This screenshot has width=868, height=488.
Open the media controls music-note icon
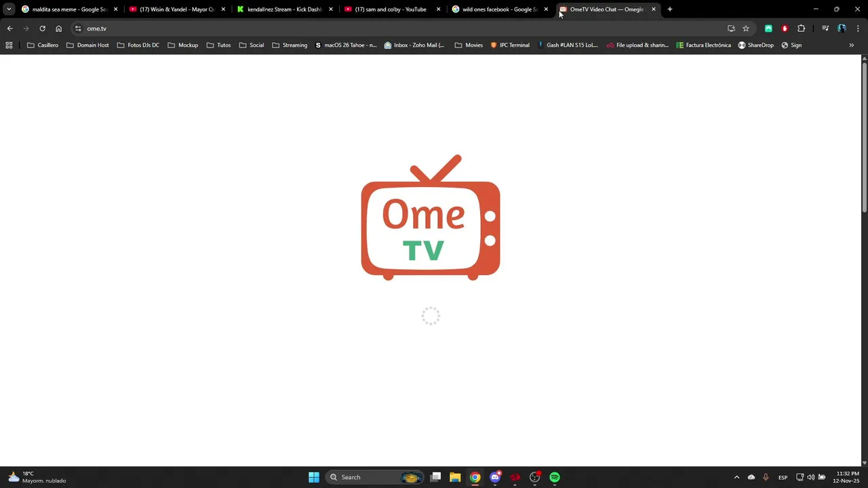(x=825, y=28)
